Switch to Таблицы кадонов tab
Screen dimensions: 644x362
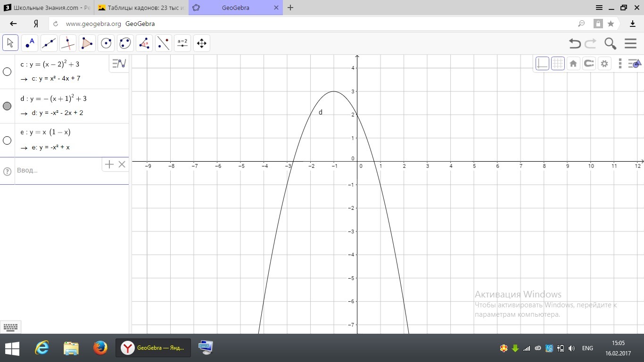(x=141, y=8)
